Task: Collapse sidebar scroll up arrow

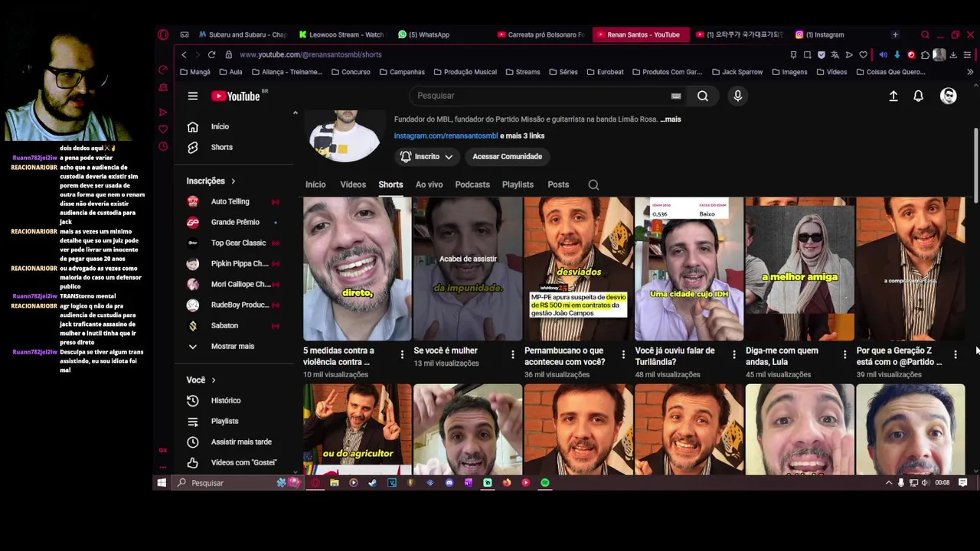Action: pos(295,113)
